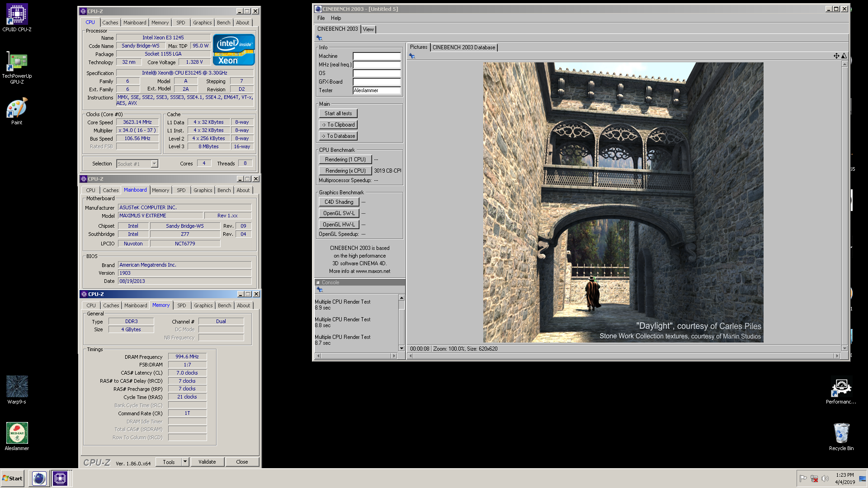
Task: Click the OS input field
Action: pyautogui.click(x=377, y=73)
